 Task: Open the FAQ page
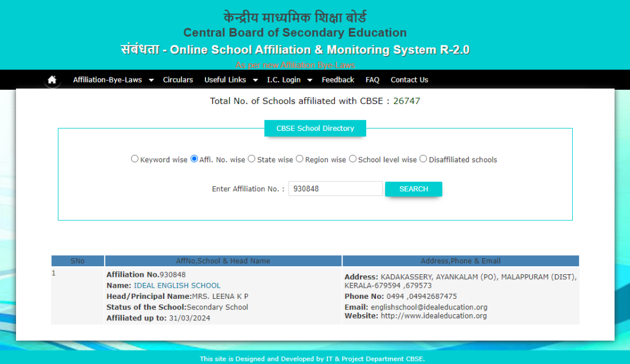[x=372, y=80]
